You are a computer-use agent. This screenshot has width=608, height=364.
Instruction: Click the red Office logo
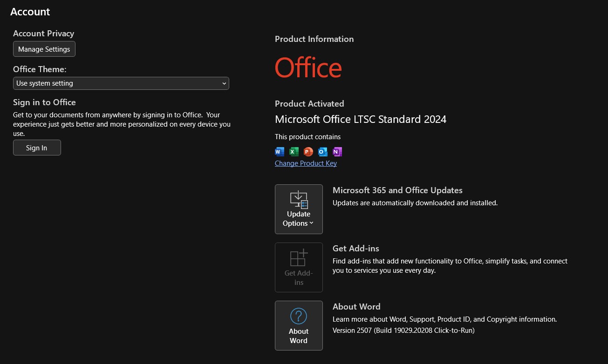click(x=308, y=68)
